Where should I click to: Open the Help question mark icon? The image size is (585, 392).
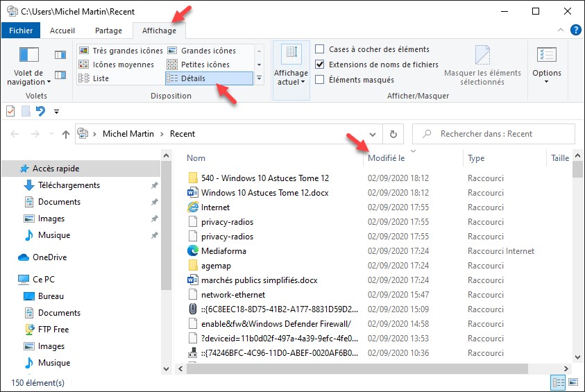[x=575, y=30]
